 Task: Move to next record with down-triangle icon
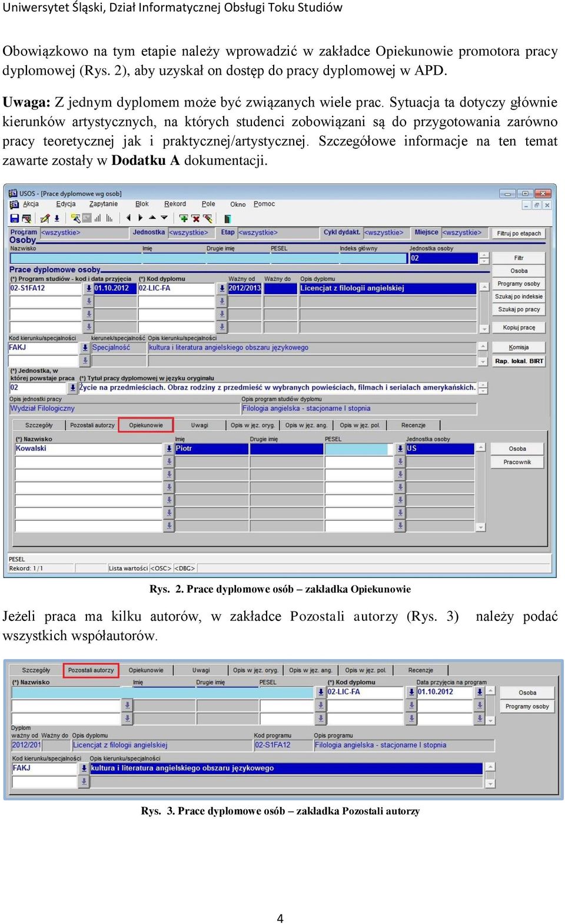coord(164,218)
